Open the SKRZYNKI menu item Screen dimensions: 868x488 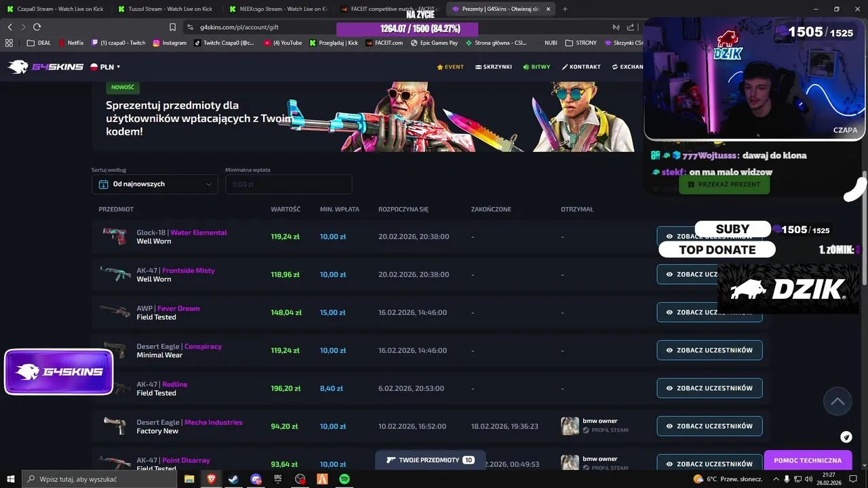pos(494,67)
